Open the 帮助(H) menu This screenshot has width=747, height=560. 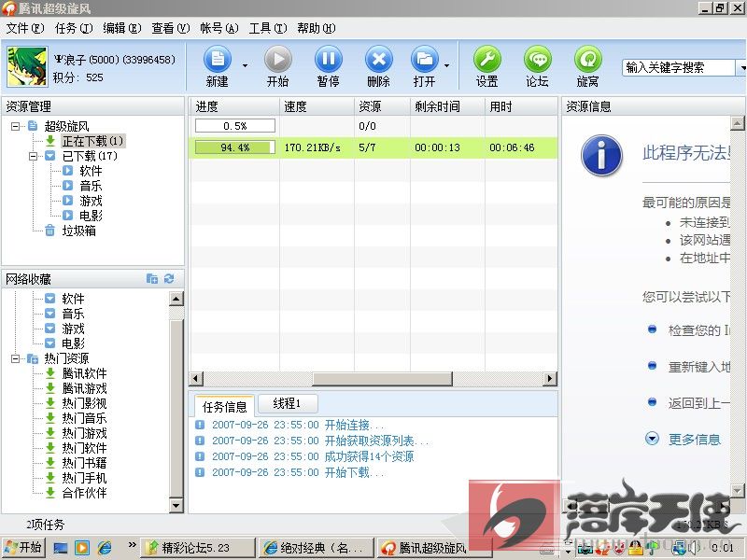pyautogui.click(x=317, y=29)
